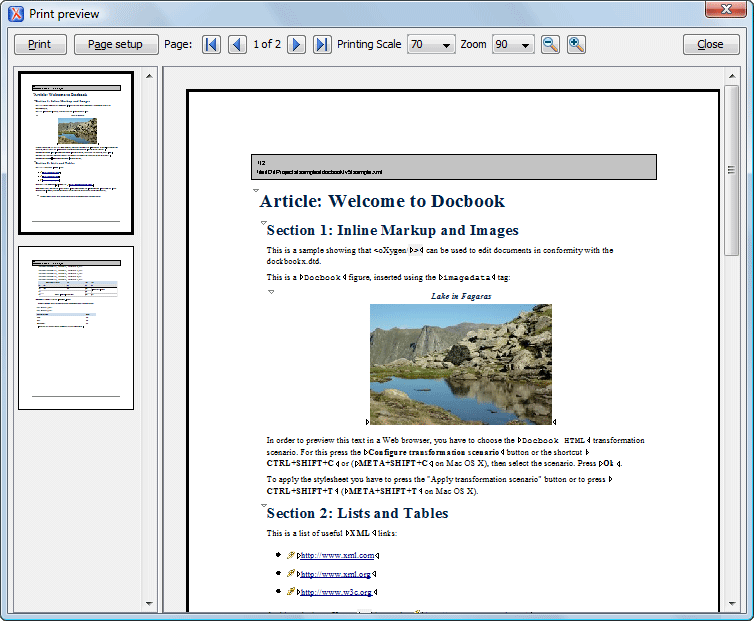This screenshot has width=754, height=621.
Task: Collapse Section 2: Lists and Tables
Action: (x=263, y=505)
